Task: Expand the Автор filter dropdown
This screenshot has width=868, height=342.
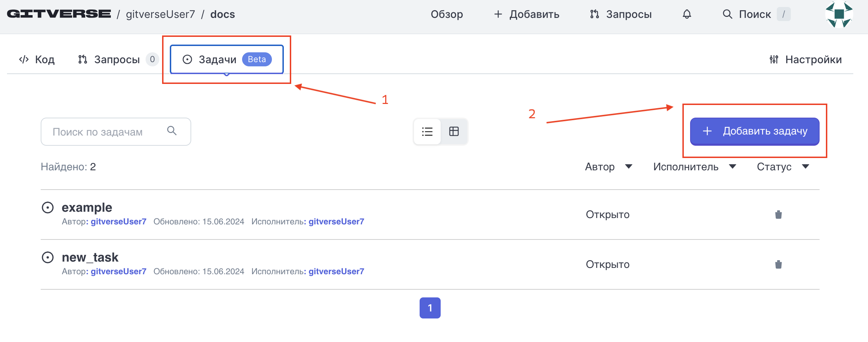Action: tap(608, 167)
